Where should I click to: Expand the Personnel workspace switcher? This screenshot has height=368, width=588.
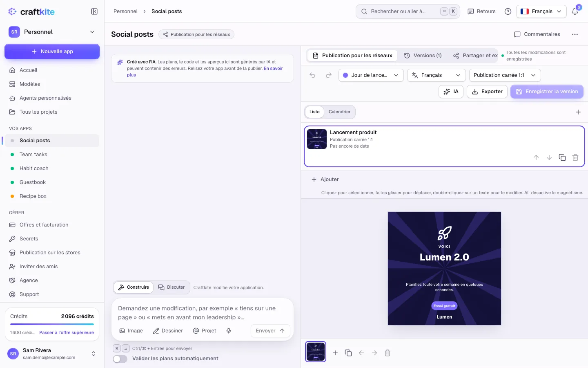point(52,32)
